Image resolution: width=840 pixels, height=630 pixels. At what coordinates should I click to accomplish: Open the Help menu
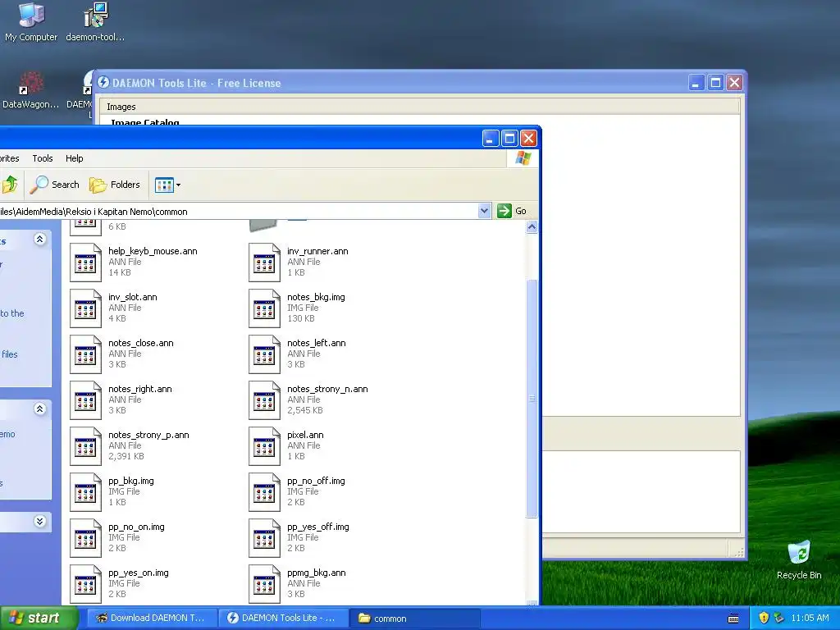[x=75, y=158]
